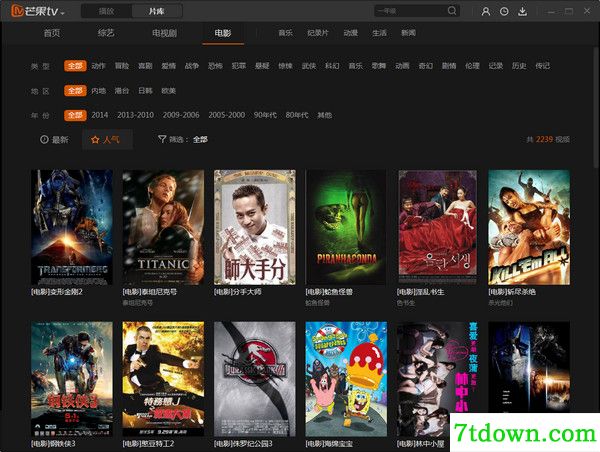Filter year by 80年代
This screenshot has width=600, height=452.
[x=297, y=115]
